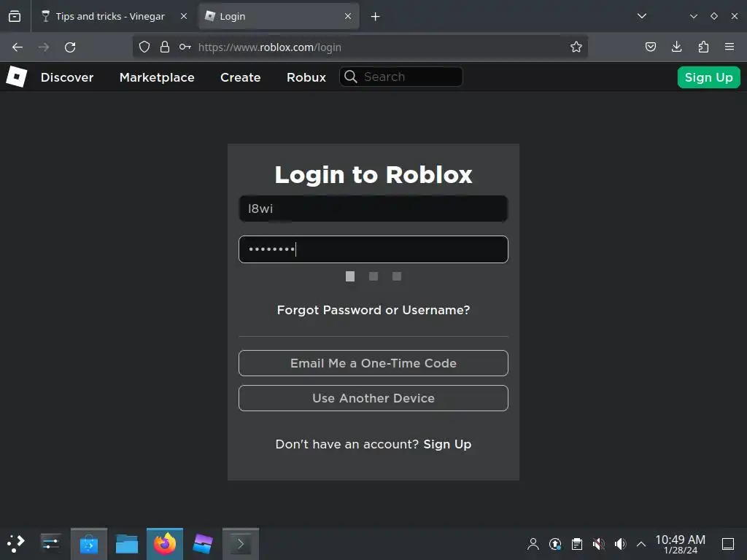Screen dimensions: 747x560
Task: Open Create in Roblox navbar
Action: [x=241, y=77]
